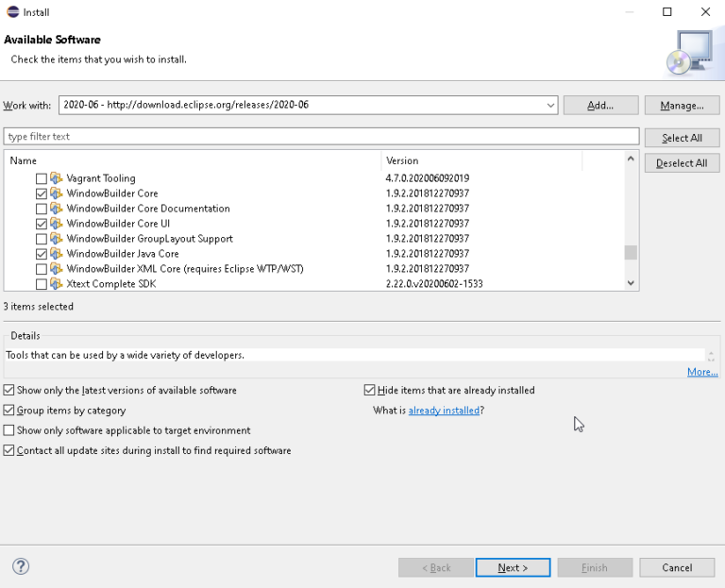Uncheck the WindowBuilder Core checkbox

tap(42, 193)
